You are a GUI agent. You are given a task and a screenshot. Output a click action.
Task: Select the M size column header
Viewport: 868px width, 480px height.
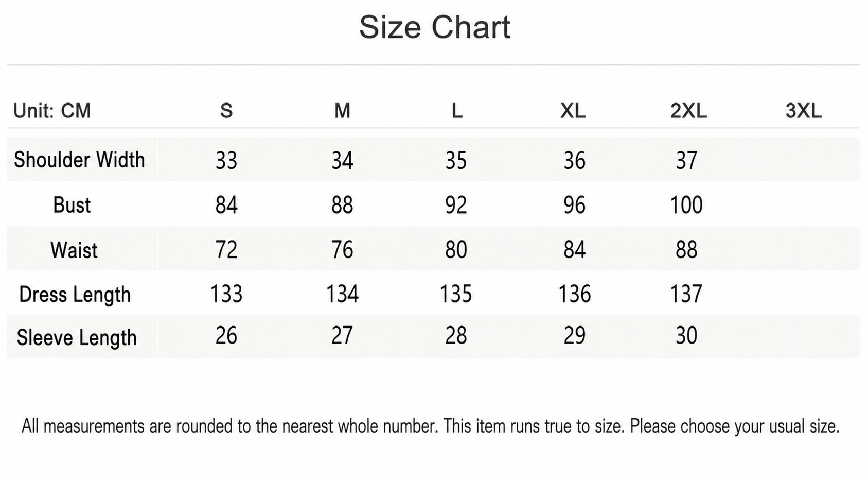click(x=342, y=111)
